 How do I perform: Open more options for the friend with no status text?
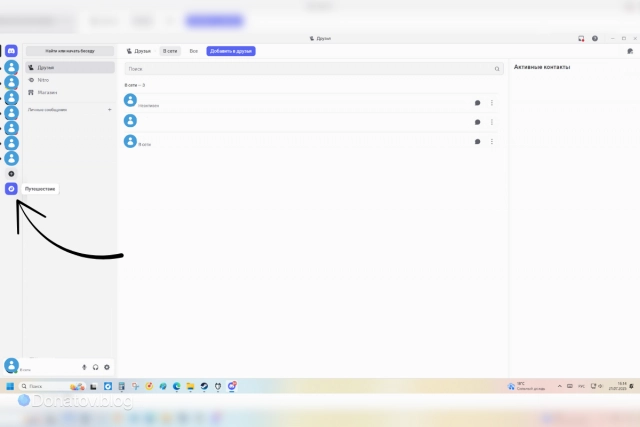click(492, 122)
